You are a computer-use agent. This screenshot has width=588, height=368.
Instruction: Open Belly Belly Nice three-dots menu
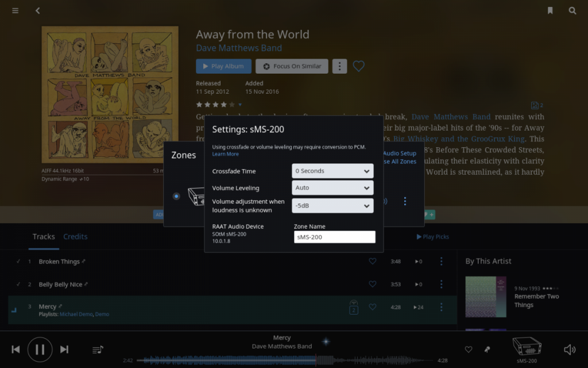442,284
